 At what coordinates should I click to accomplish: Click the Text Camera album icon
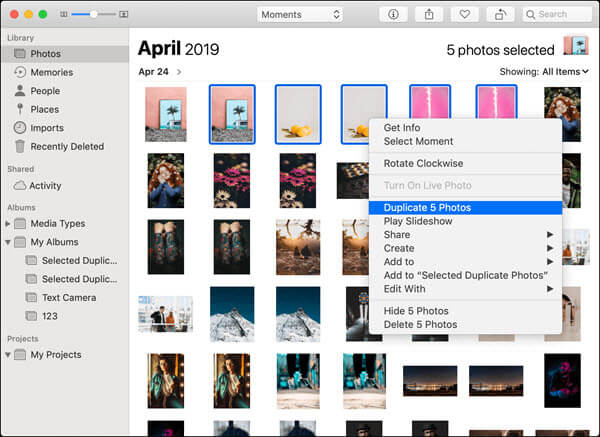(x=31, y=297)
